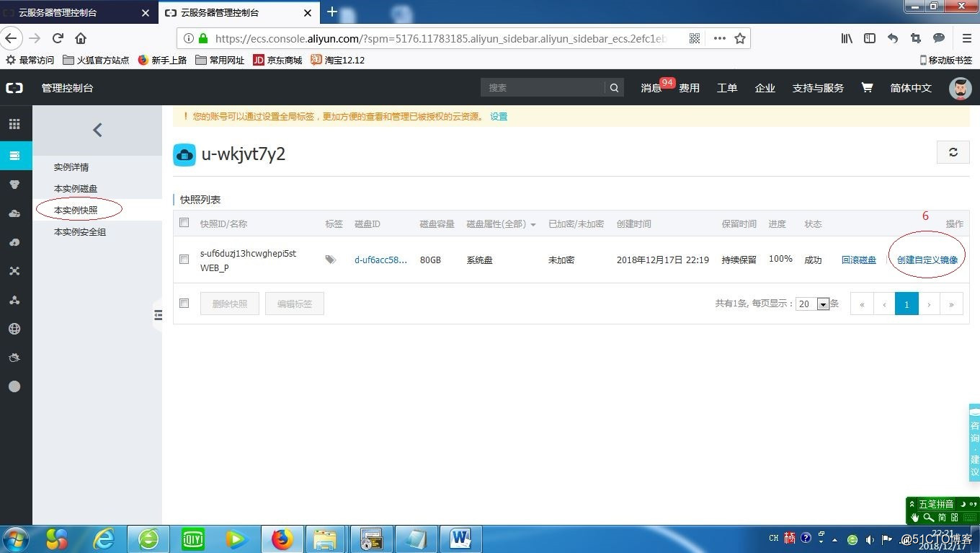
Task: Open the QR code icon in address bar
Action: point(695,38)
